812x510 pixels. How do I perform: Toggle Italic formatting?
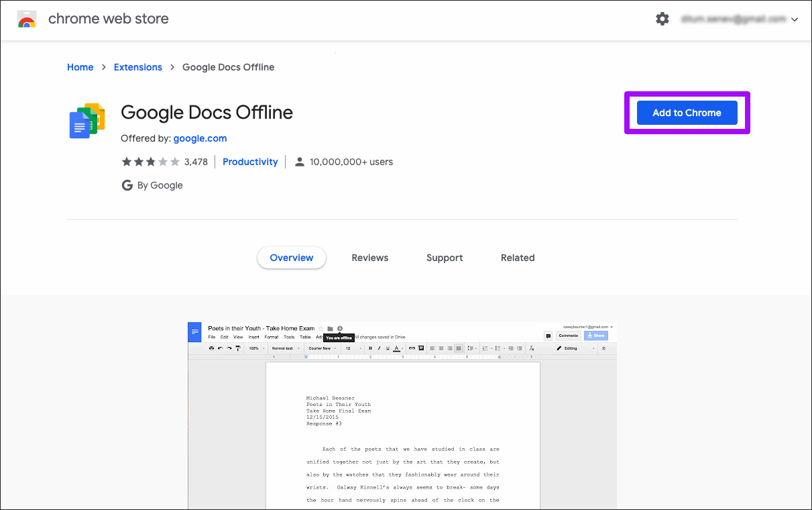point(379,348)
